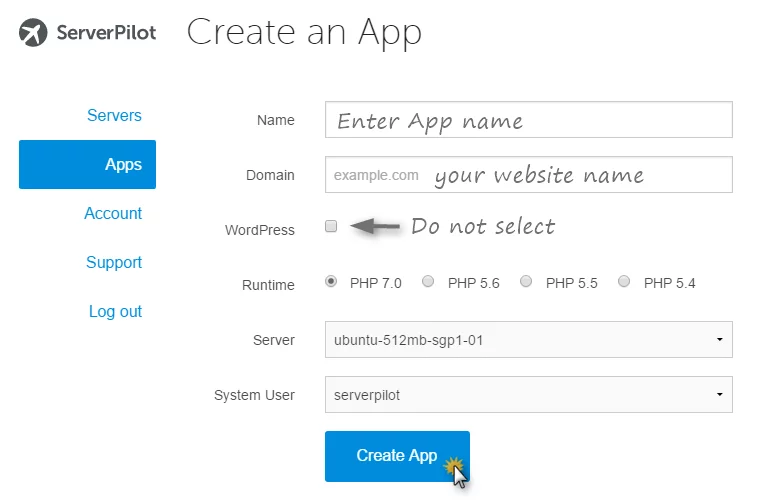This screenshot has height=503, width=773.
Task: Select the PHP 7.0 runtime radio button
Action: pyautogui.click(x=331, y=281)
